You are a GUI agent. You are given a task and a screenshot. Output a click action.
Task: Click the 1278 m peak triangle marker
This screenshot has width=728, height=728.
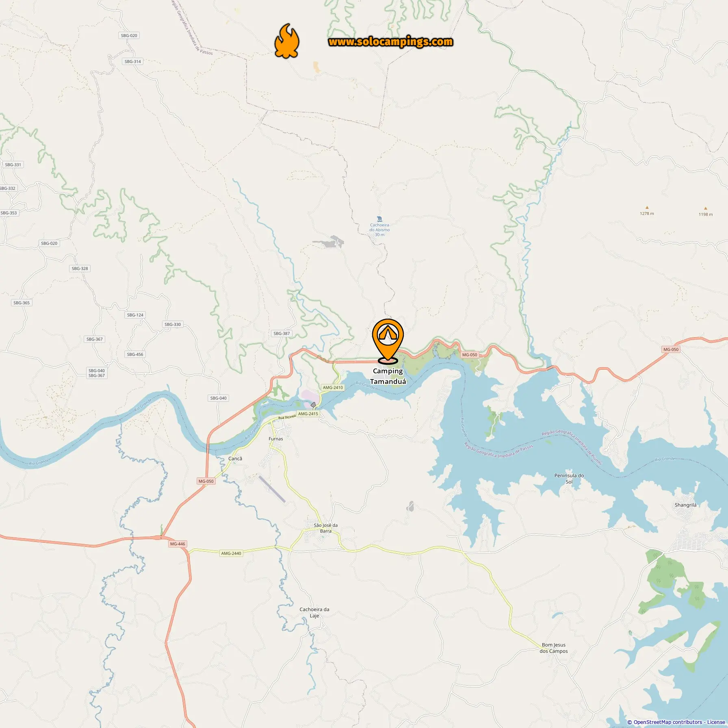coord(647,208)
